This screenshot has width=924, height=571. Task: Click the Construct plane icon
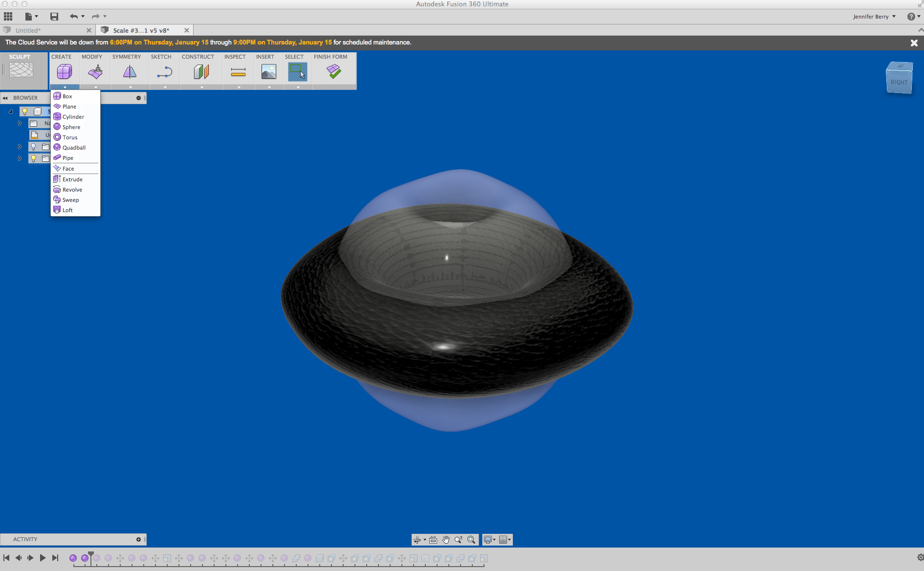[x=201, y=72]
